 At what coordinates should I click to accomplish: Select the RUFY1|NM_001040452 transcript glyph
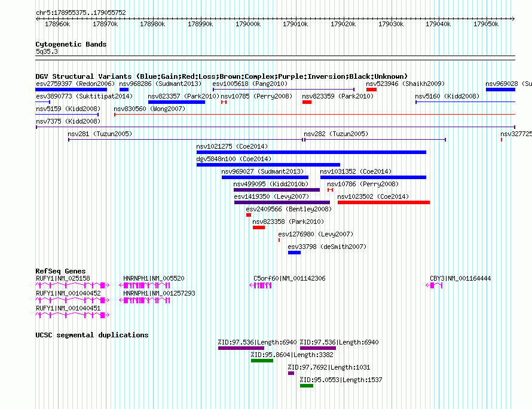pyautogui.click(x=72, y=300)
